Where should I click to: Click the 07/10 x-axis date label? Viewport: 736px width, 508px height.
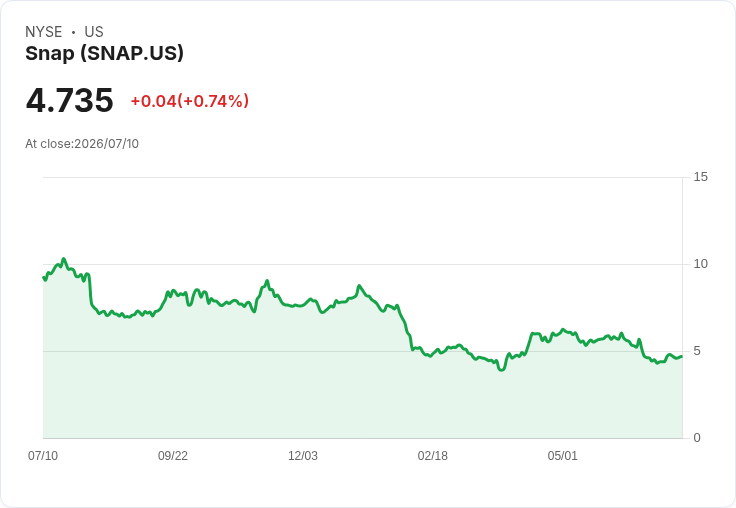43,455
